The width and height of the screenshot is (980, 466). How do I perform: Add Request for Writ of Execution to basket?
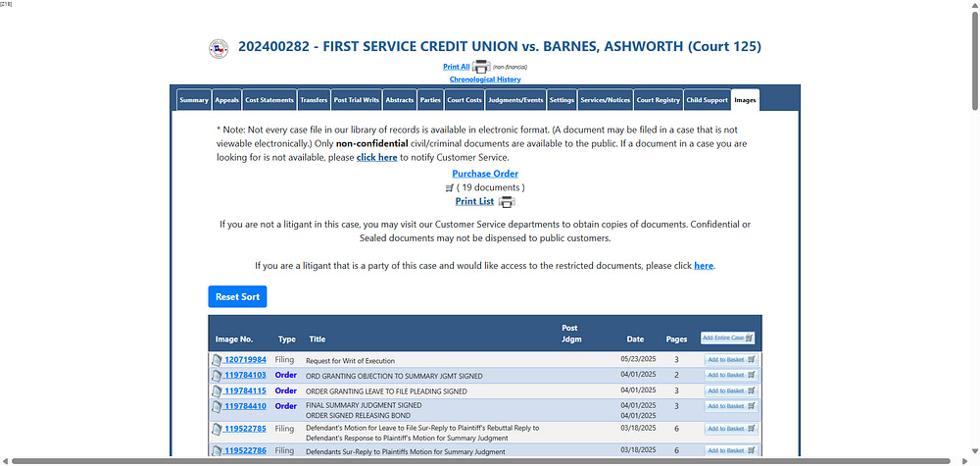tap(731, 360)
